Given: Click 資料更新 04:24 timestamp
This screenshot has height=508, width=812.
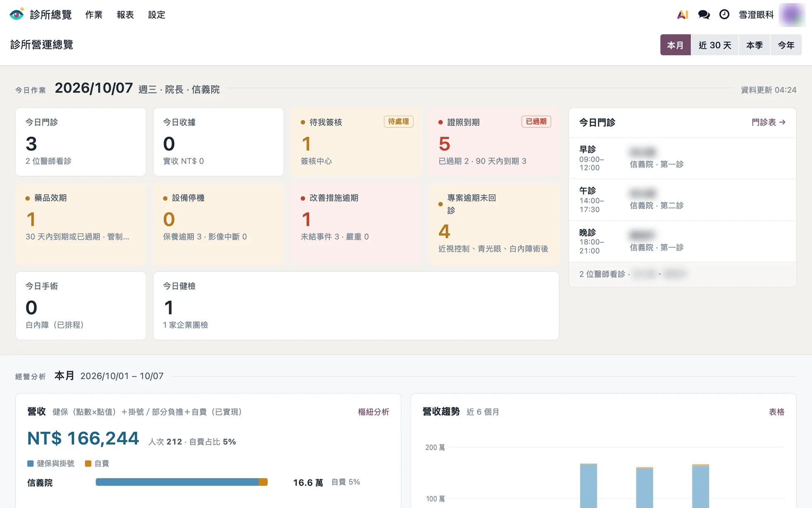Looking at the screenshot, I should coord(768,90).
